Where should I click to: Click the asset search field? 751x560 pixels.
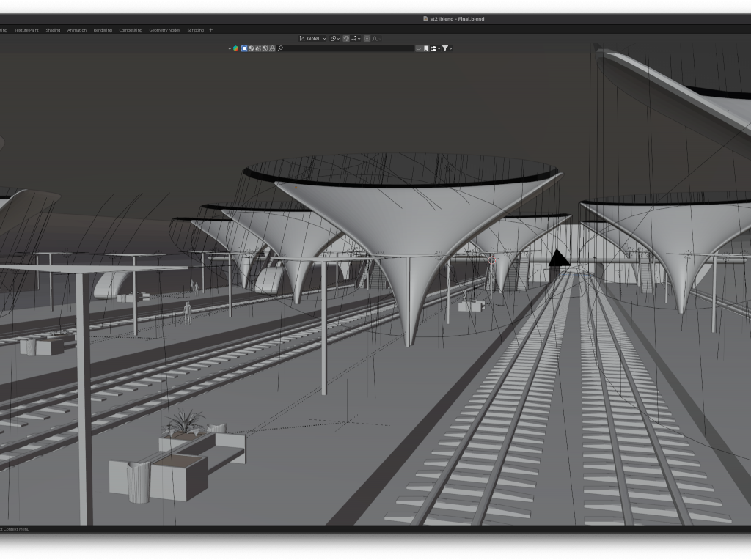[x=348, y=48]
